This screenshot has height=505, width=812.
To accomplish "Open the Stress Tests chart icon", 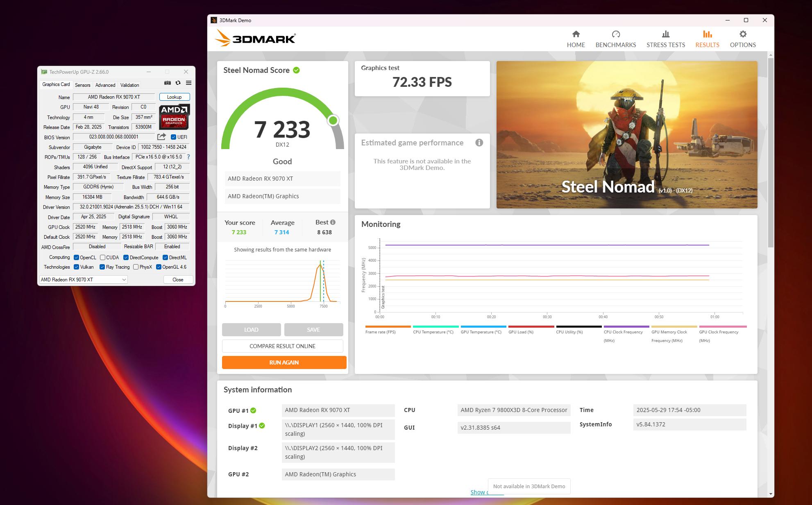I will pyautogui.click(x=666, y=34).
